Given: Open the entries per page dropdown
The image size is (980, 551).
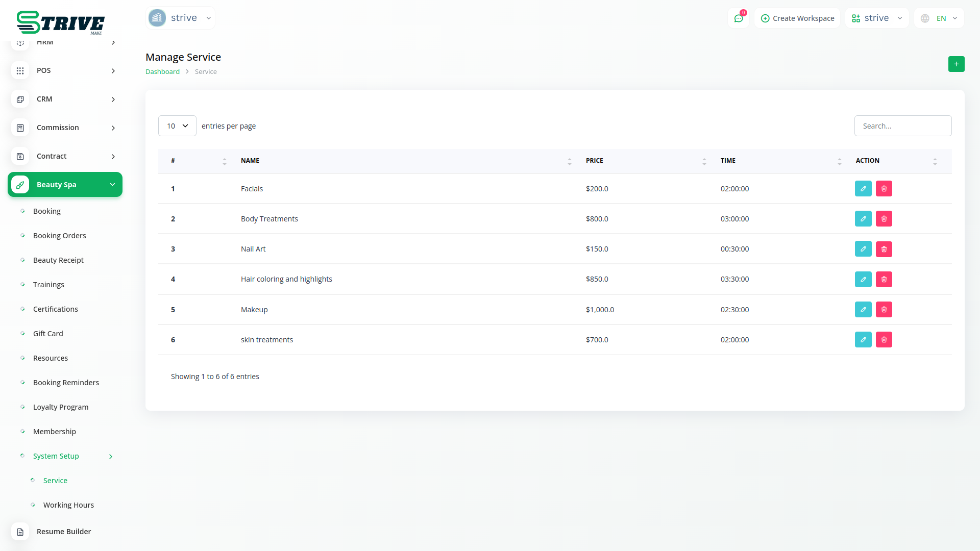Looking at the screenshot, I should coord(177,126).
